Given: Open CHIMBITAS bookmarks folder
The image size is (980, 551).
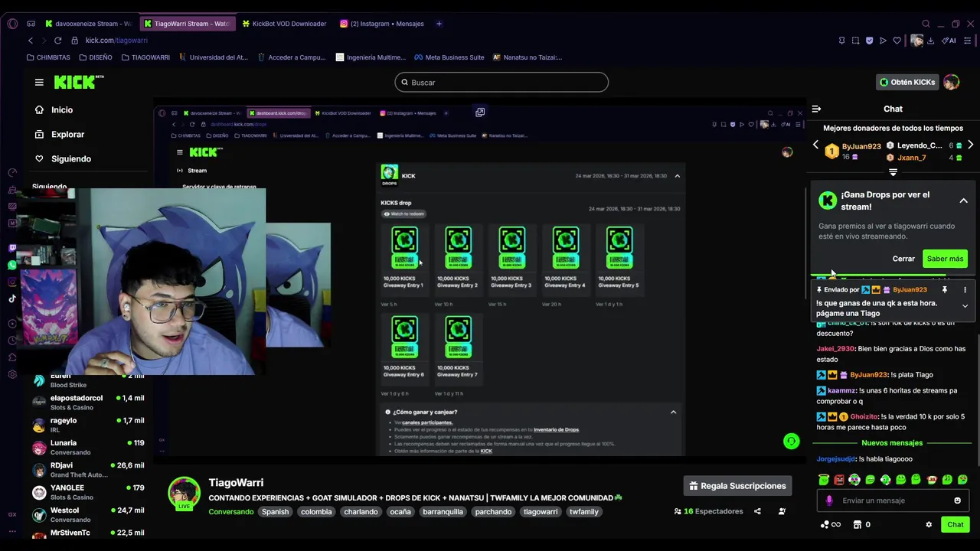Looking at the screenshot, I should [48, 57].
